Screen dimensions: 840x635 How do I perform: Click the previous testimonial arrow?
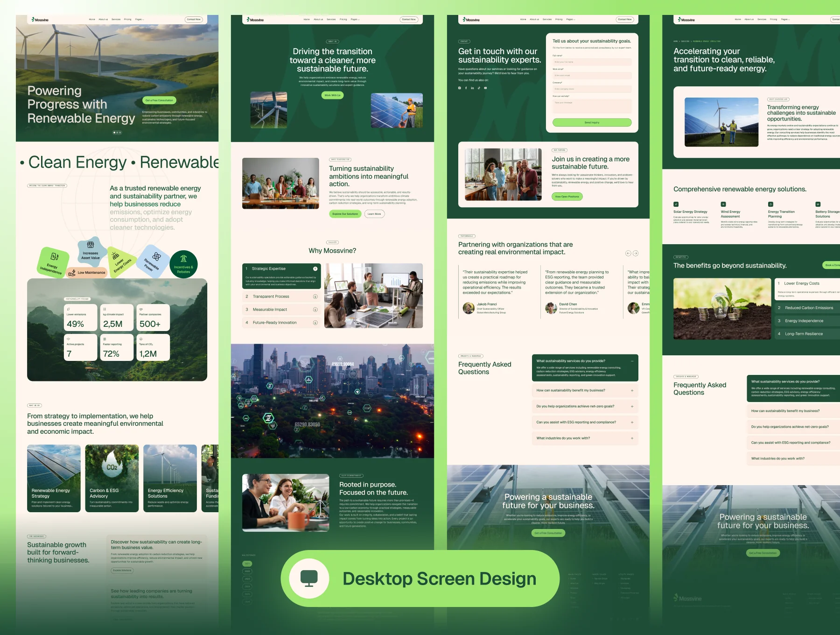(x=628, y=253)
